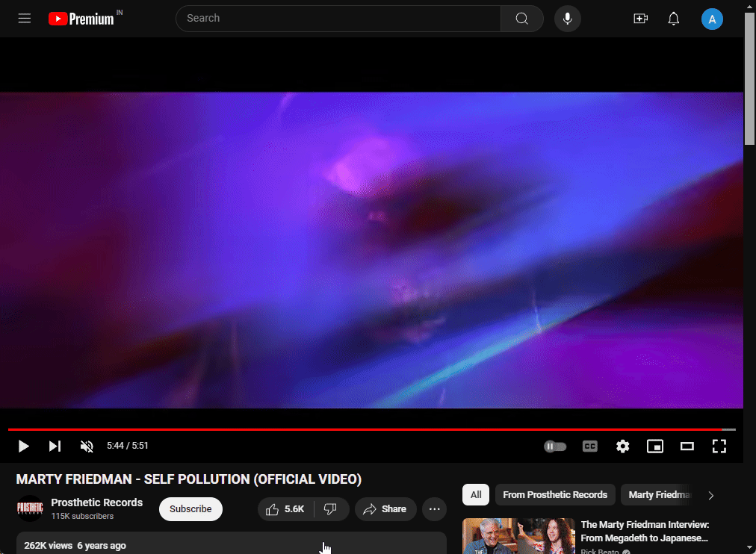Open notifications bell
This screenshot has width=756, height=554.
[674, 19]
